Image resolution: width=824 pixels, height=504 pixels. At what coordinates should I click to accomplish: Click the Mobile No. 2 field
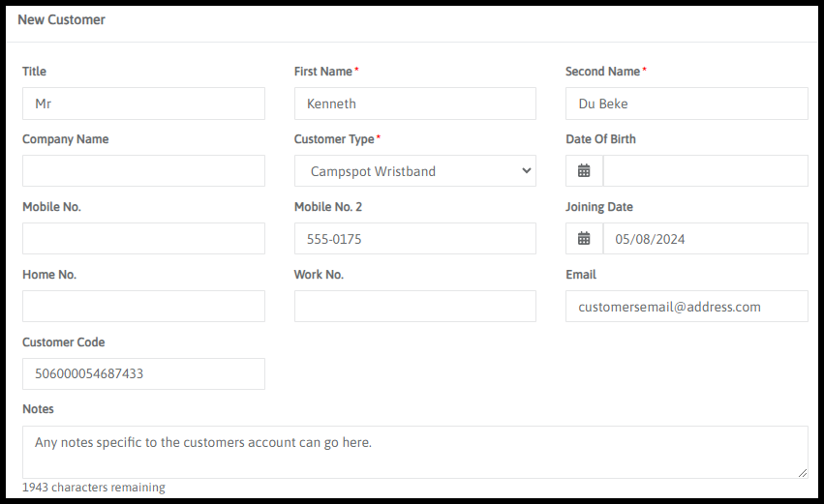click(414, 239)
